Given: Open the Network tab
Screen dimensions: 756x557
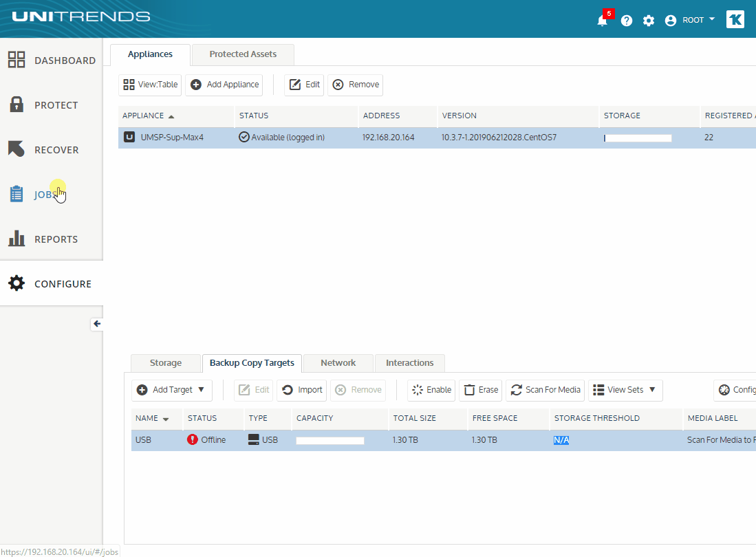Looking at the screenshot, I should [338, 362].
